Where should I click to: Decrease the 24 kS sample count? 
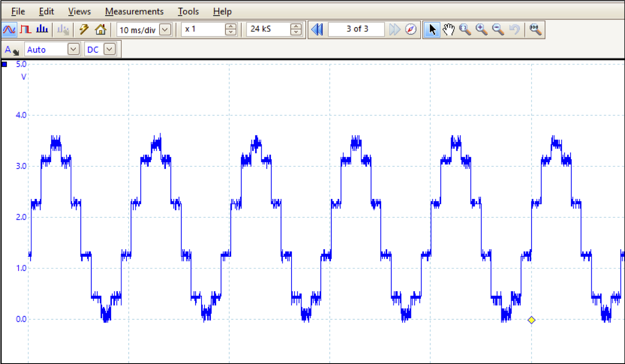tap(296, 33)
